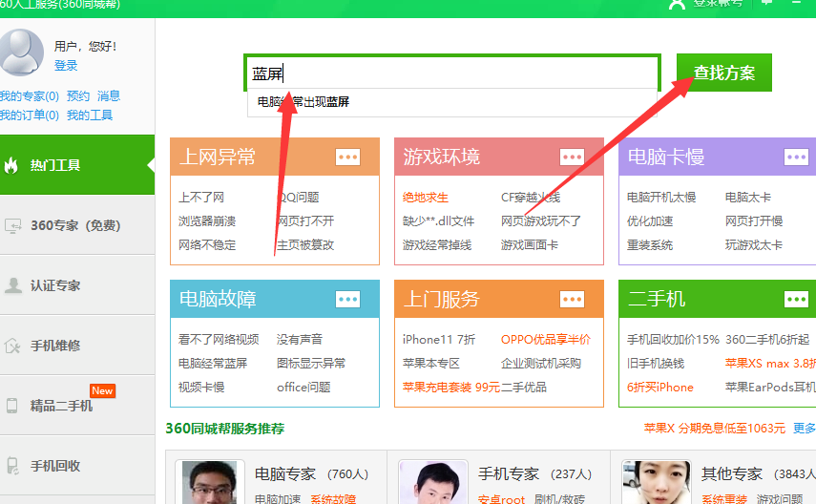Click the 重装系统 link
Image resolution: width=816 pixels, height=504 pixels.
pos(650,244)
